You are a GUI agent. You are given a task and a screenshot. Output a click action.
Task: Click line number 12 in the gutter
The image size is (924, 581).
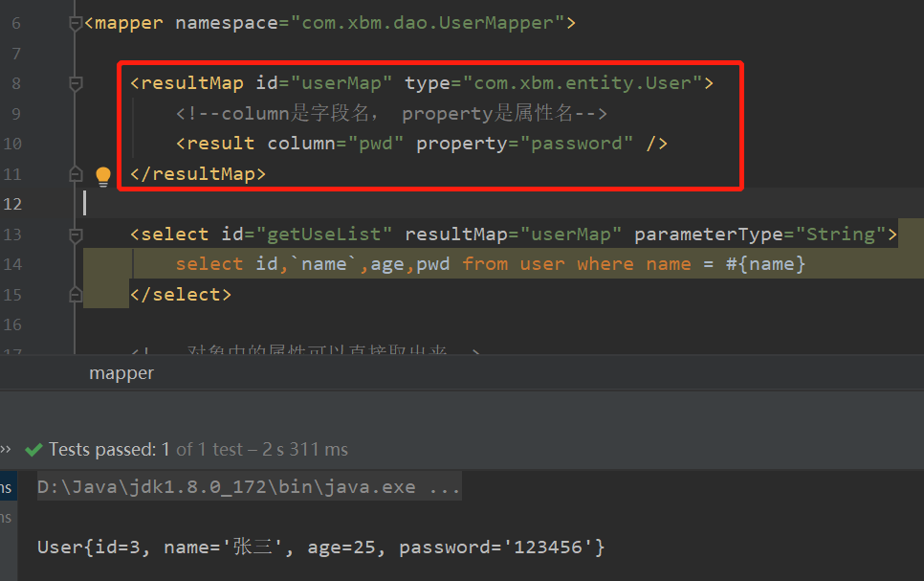click(x=12, y=204)
